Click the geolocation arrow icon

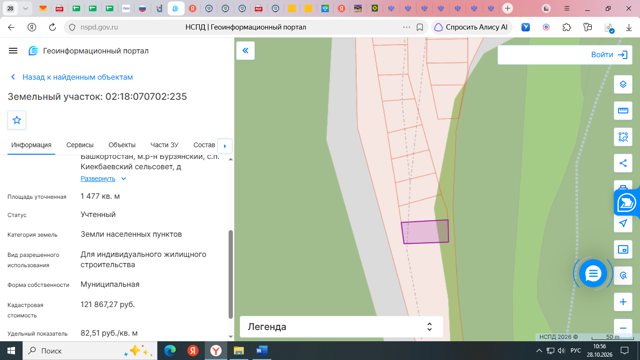(623, 223)
